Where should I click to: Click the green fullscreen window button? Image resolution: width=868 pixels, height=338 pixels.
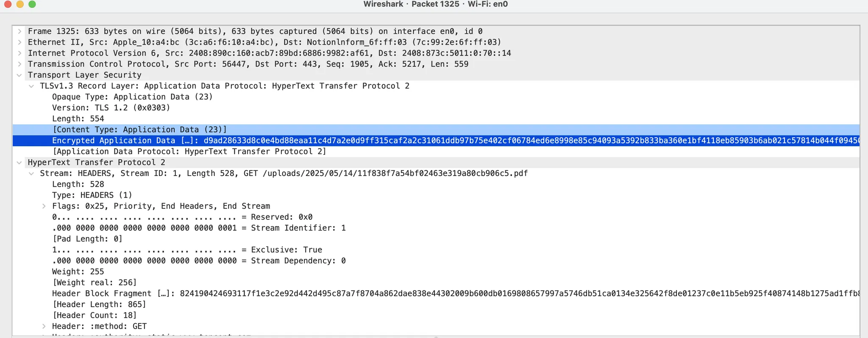pos(32,4)
